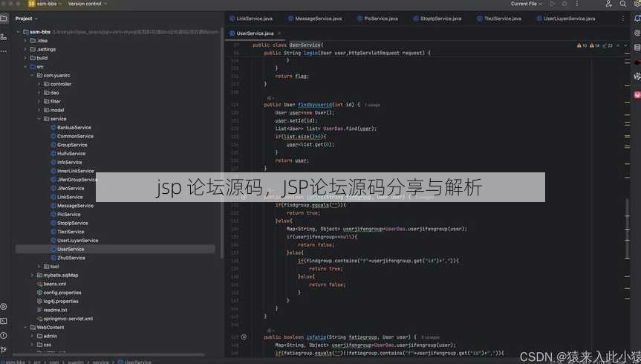Open the Project view selector dropdown
The width and height of the screenshot is (641, 364).
tap(26, 19)
